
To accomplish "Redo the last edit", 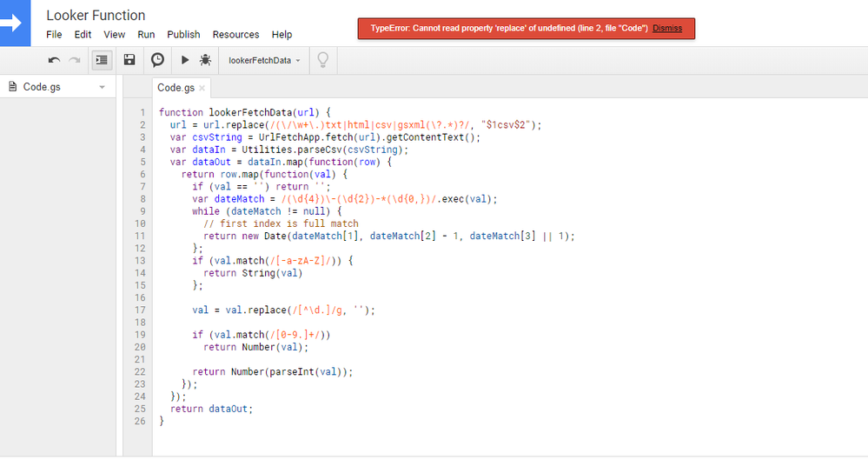I will click(x=74, y=60).
